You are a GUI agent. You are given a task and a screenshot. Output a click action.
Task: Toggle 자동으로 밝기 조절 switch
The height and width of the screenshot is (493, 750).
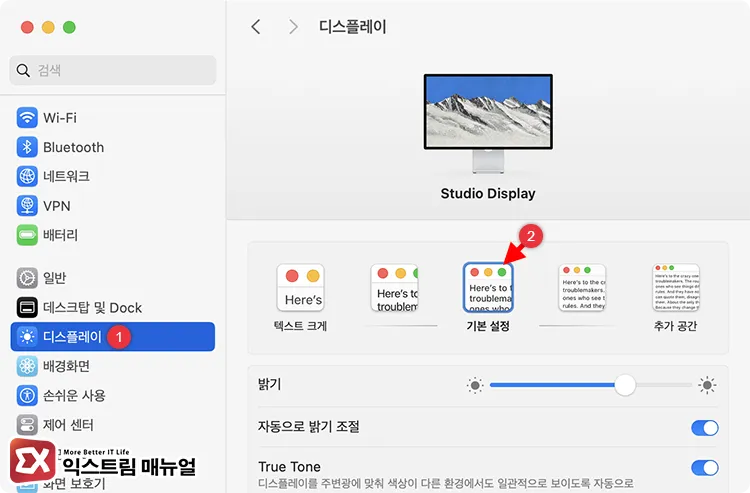click(705, 427)
